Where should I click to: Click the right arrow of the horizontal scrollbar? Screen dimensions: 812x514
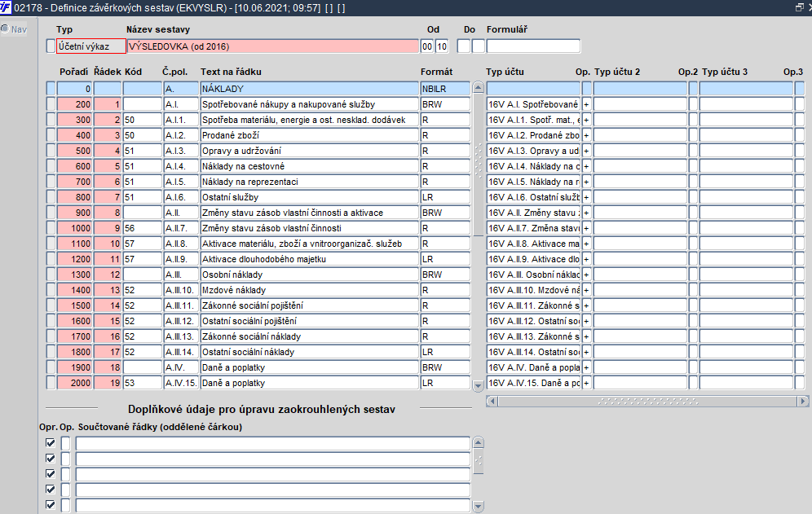(803, 401)
